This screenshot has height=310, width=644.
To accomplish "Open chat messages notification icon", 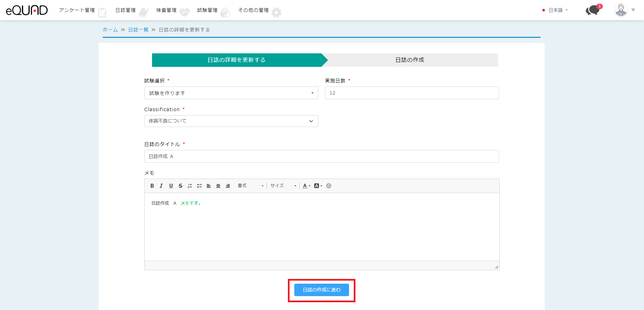I will click(593, 10).
